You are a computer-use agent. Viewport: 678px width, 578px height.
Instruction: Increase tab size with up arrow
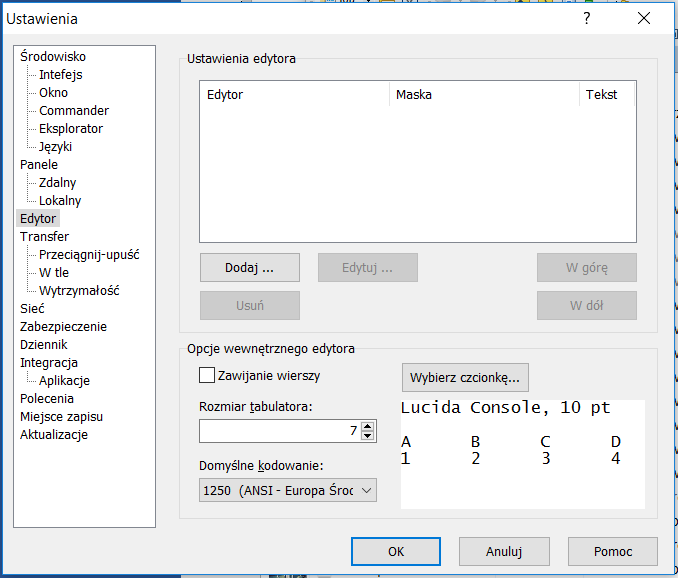367,426
